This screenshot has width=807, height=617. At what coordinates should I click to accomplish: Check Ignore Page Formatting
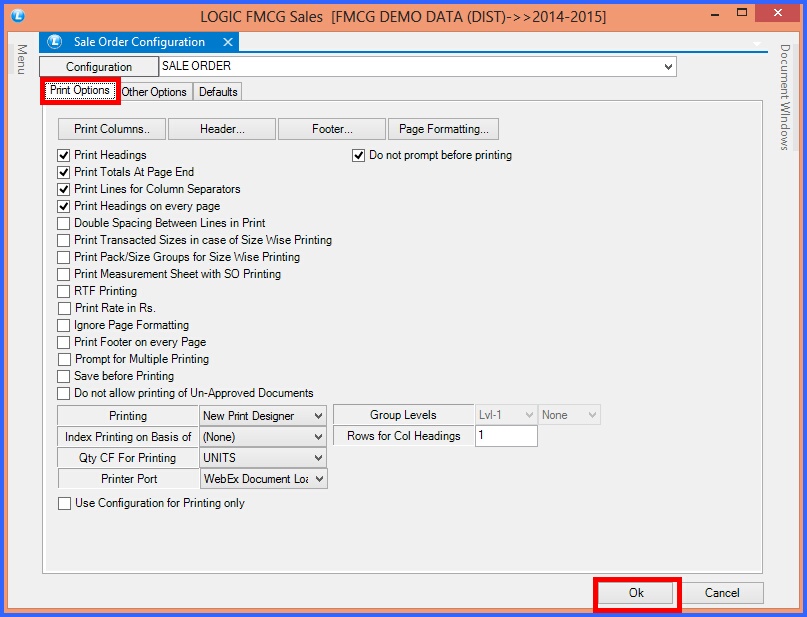(x=64, y=325)
